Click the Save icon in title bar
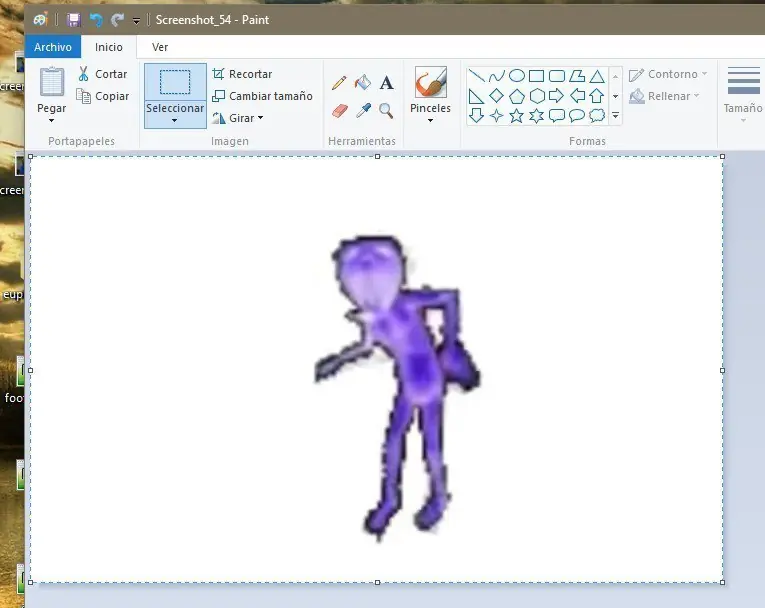The width and height of the screenshot is (765, 608). (74, 20)
